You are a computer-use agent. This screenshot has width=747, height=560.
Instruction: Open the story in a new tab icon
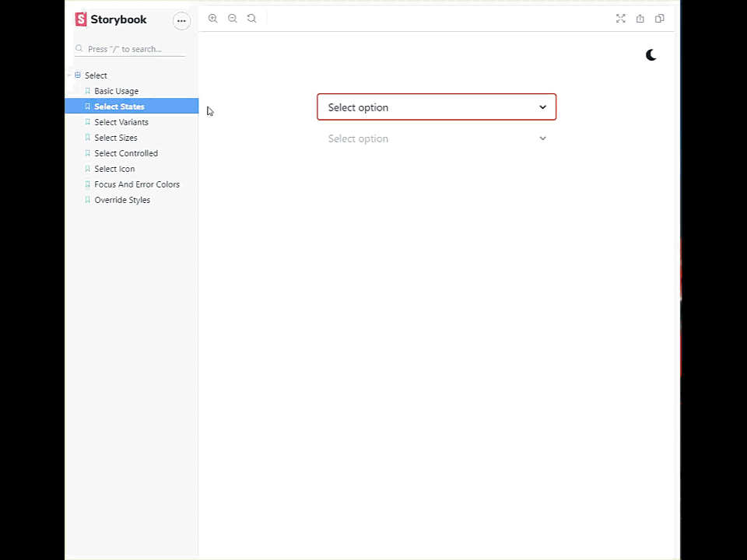[x=640, y=18]
